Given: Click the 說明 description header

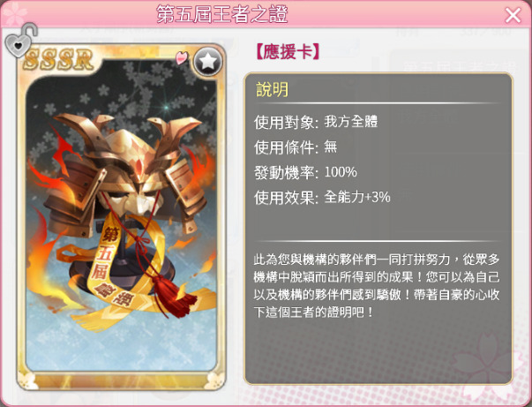Looking at the screenshot, I should pos(272,90).
